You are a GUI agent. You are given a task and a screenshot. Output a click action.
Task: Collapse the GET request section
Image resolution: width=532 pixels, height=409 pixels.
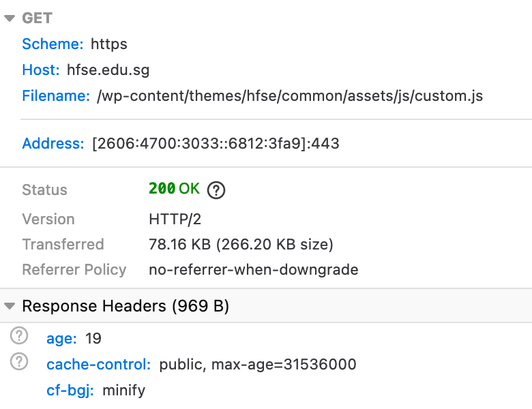click(x=10, y=19)
